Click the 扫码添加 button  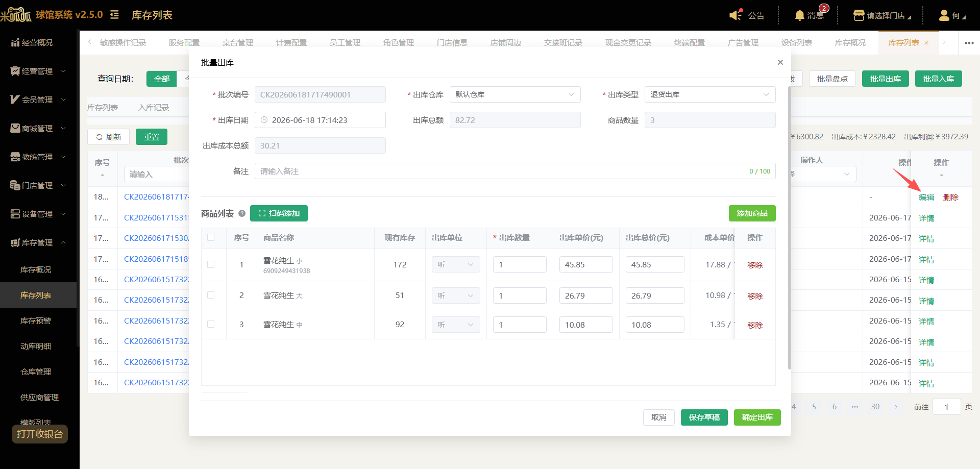(x=279, y=213)
